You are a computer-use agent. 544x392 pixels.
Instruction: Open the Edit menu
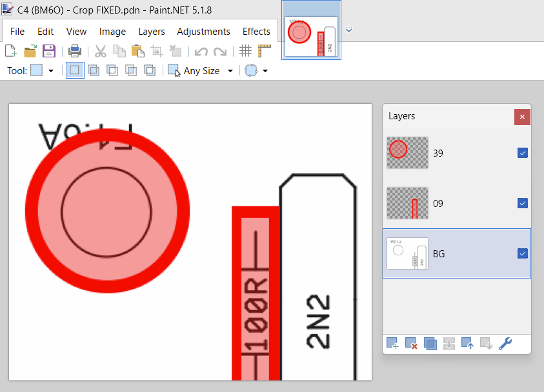pyautogui.click(x=45, y=32)
